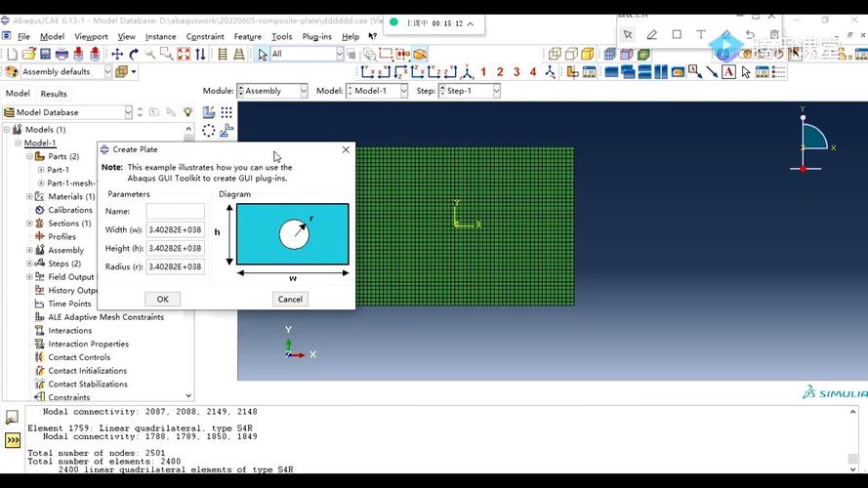This screenshot has height=488, width=868.
Task: Select the arrow annotation tool
Action: coord(712,72)
